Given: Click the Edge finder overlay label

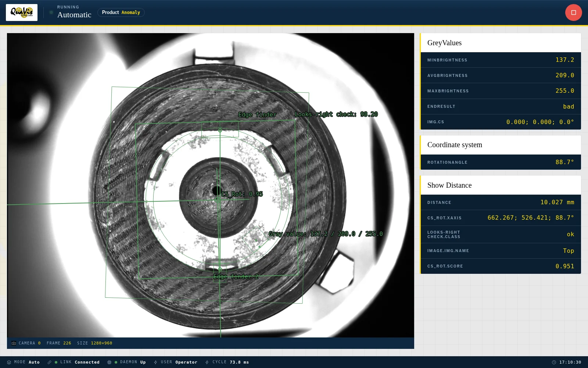Looking at the screenshot, I should [257, 115].
